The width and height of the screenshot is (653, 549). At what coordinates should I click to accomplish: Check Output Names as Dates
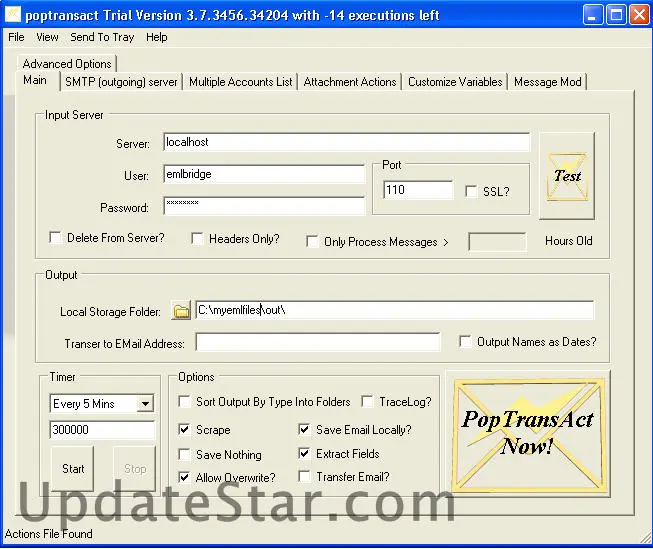point(465,341)
